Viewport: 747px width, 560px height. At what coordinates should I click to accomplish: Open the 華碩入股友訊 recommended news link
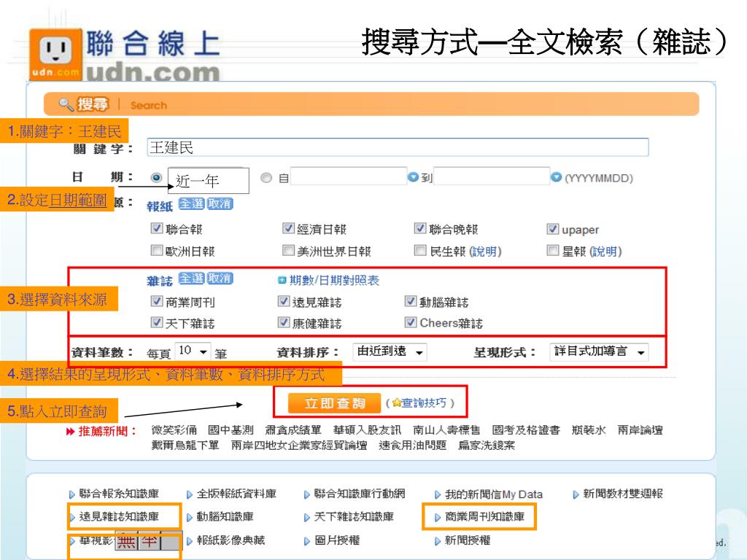(x=367, y=430)
